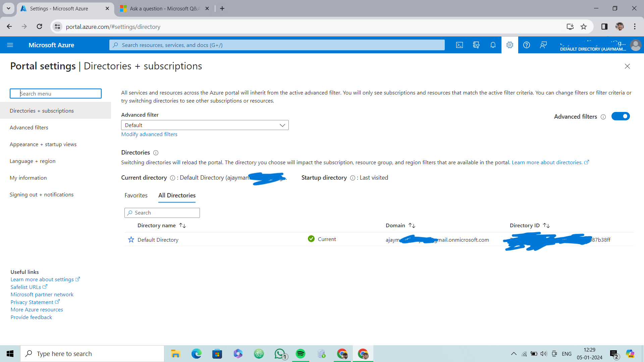
Task: Open Cloud Shell from the top bar
Action: [460, 45]
